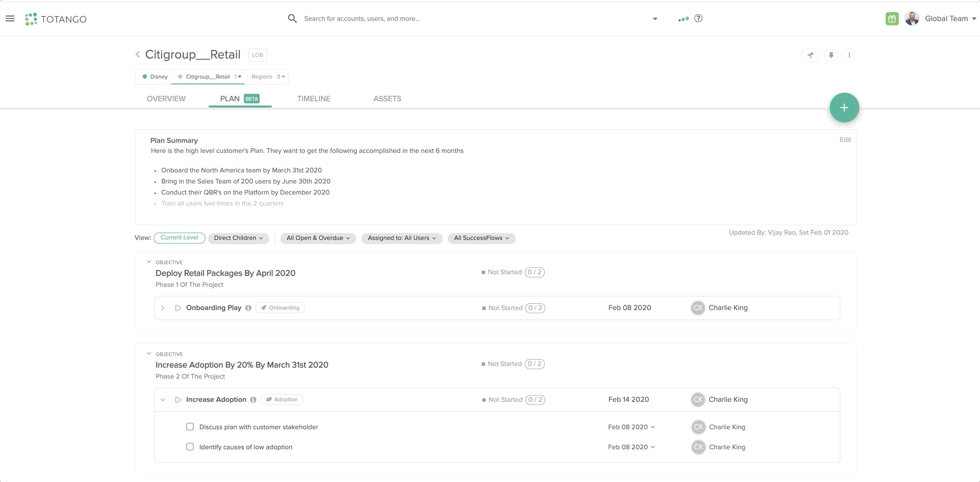Show info for Onboarding Play
The width and height of the screenshot is (980, 482).
click(248, 308)
